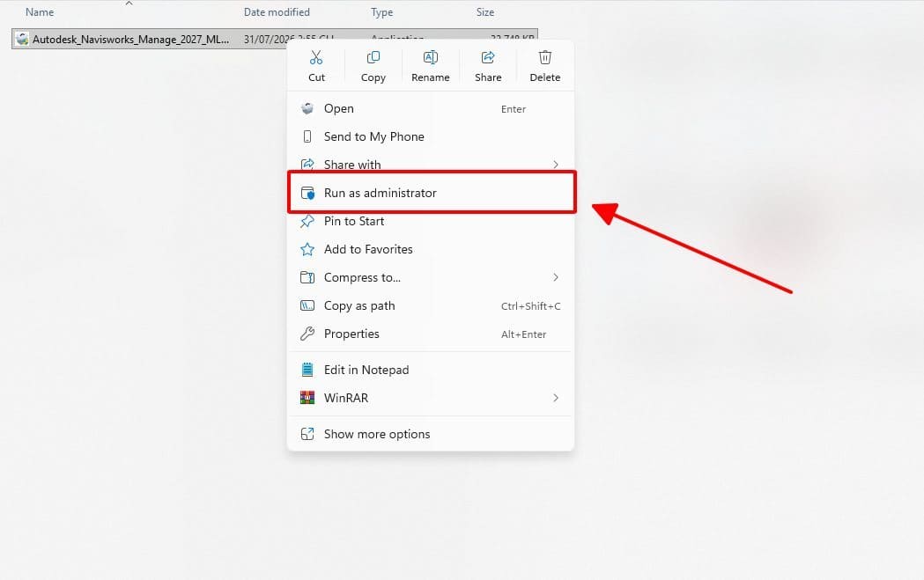Screen dimensions: 924x580
Task: Select Send to My Phone
Action: pos(430,136)
